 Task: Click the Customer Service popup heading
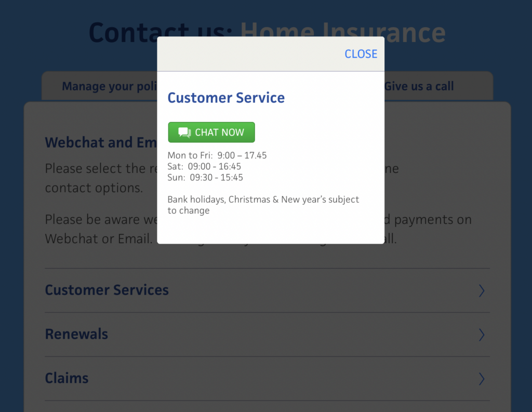click(226, 98)
